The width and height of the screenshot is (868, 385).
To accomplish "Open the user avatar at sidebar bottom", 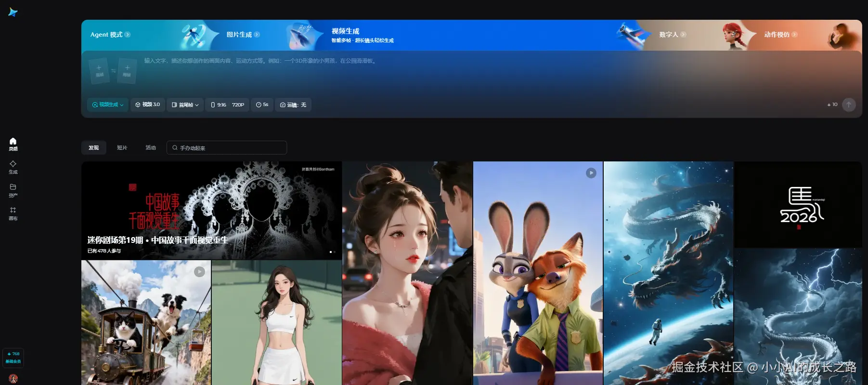I will pos(13,379).
